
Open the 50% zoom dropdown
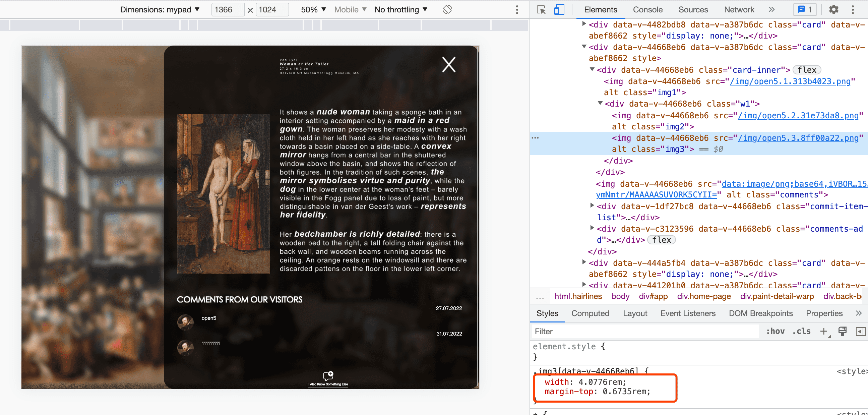pos(313,9)
